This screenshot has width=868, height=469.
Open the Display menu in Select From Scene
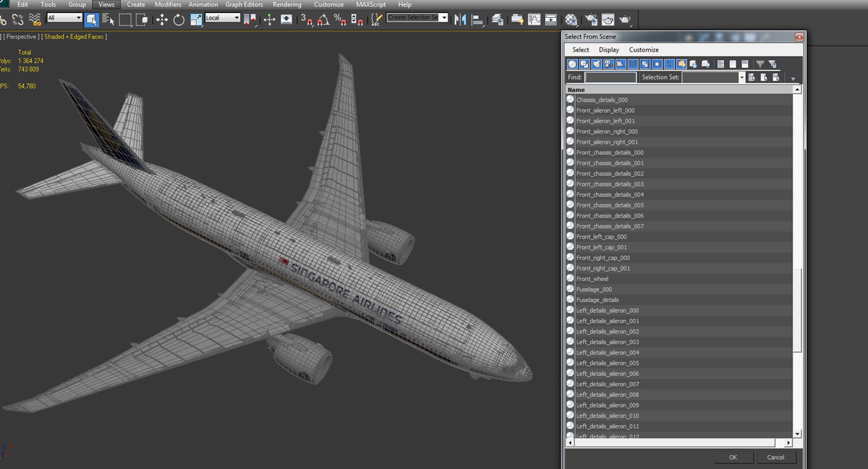point(609,50)
